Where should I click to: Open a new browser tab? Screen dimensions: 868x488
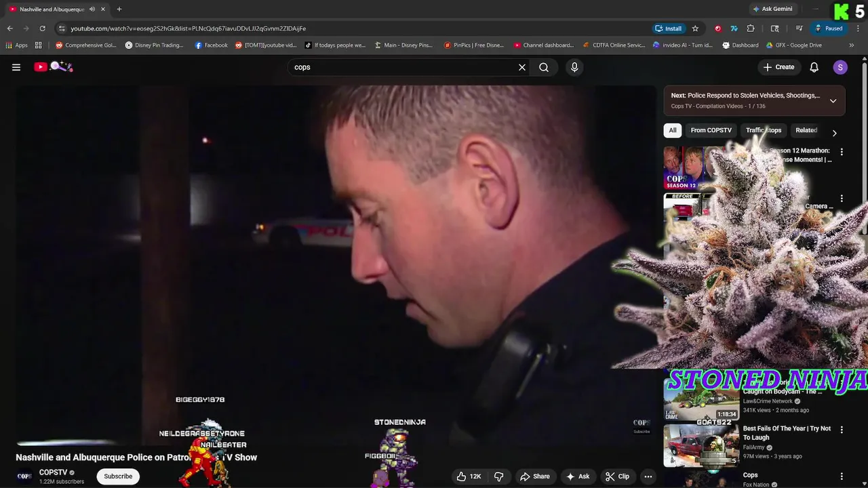[119, 9]
